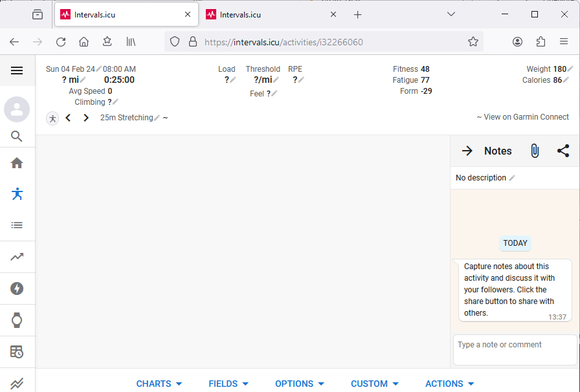Open the list view icon in sidebar
Image resolution: width=580 pixels, height=392 pixels.
(x=17, y=225)
